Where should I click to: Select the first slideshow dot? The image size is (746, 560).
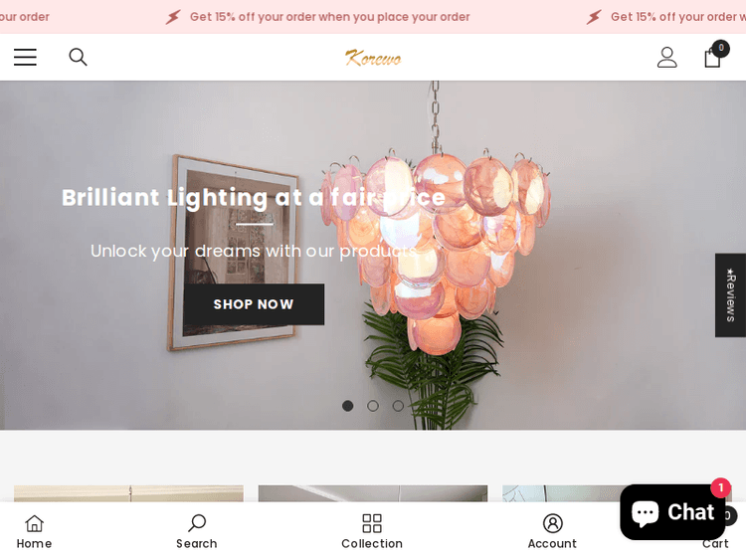(x=348, y=406)
